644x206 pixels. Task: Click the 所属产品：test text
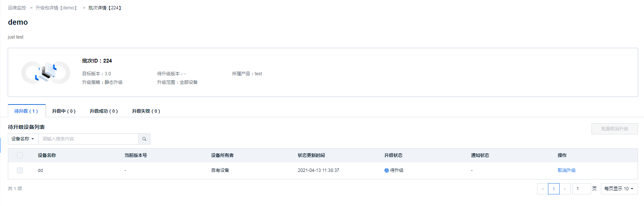pyautogui.click(x=247, y=74)
